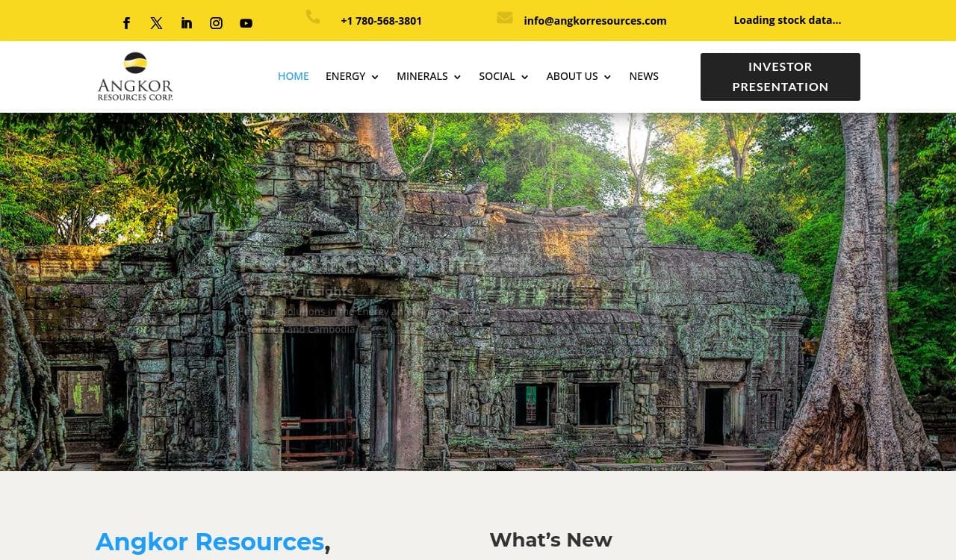Expand the Social submenu chevron
The width and height of the screenshot is (956, 560).
click(524, 77)
